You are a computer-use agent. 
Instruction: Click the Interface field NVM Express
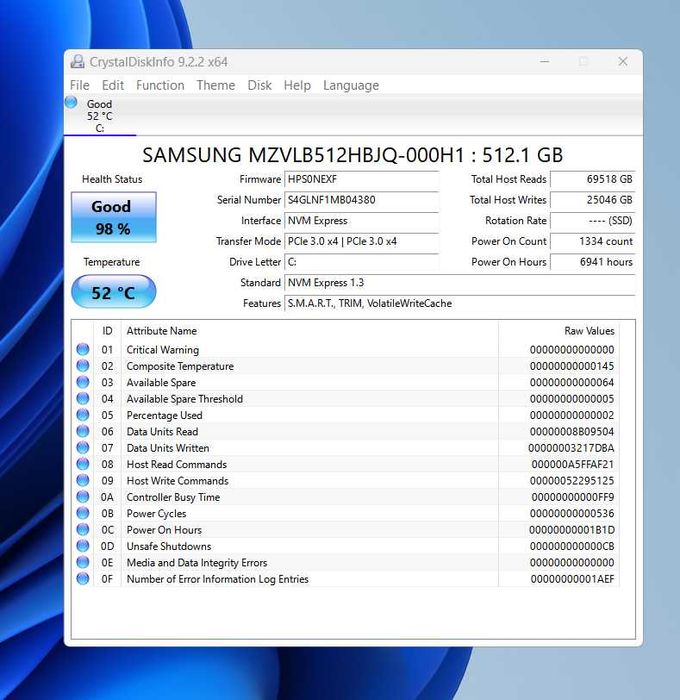coord(362,221)
